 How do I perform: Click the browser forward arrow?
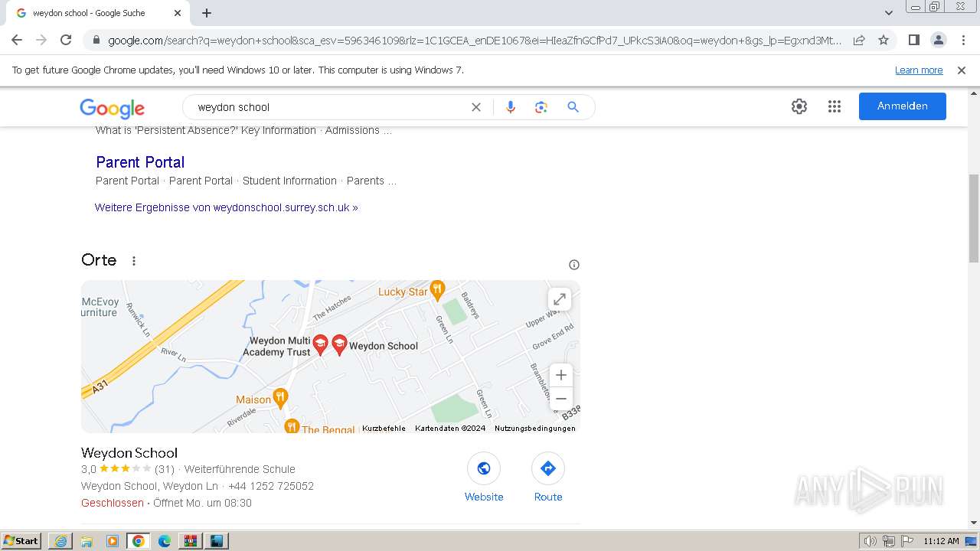pyautogui.click(x=41, y=40)
